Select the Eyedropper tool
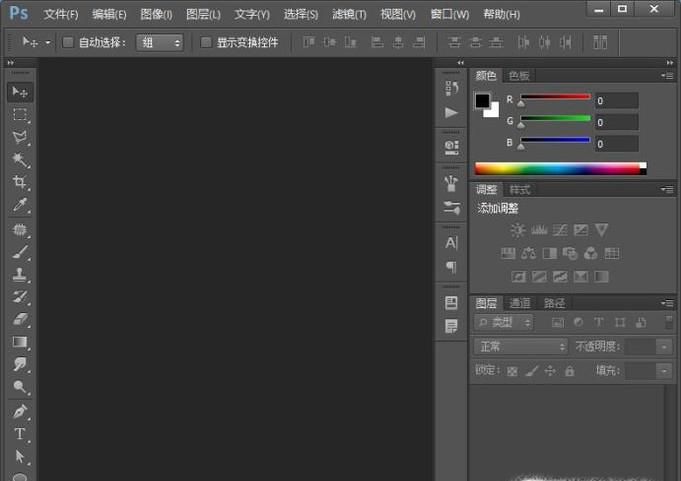The height and width of the screenshot is (481, 681). pos(20,206)
